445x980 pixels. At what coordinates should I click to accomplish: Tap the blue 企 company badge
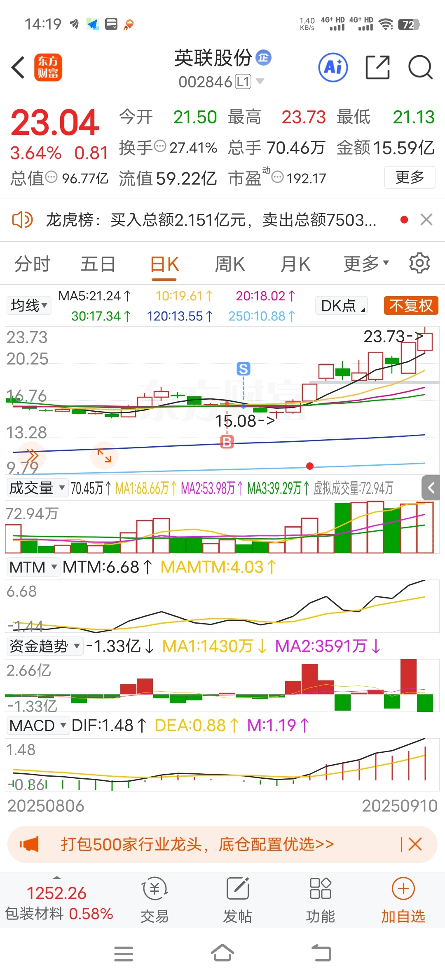(x=263, y=58)
